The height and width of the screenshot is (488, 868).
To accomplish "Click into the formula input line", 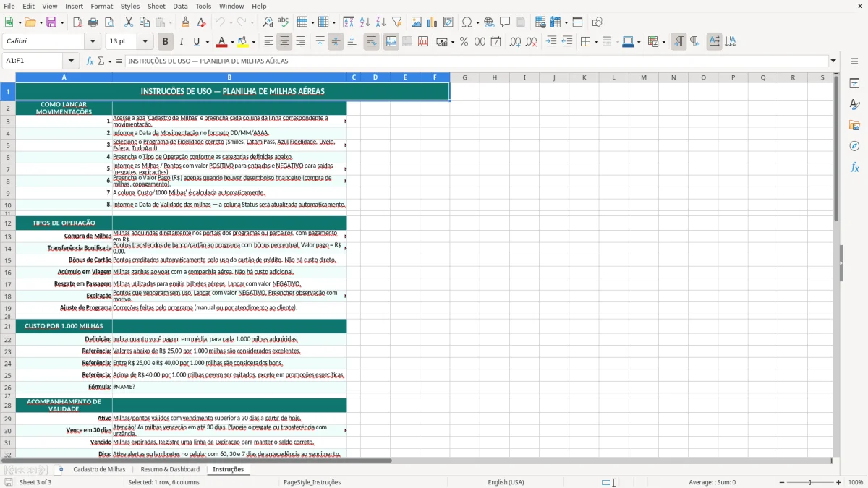I will click(x=476, y=61).
